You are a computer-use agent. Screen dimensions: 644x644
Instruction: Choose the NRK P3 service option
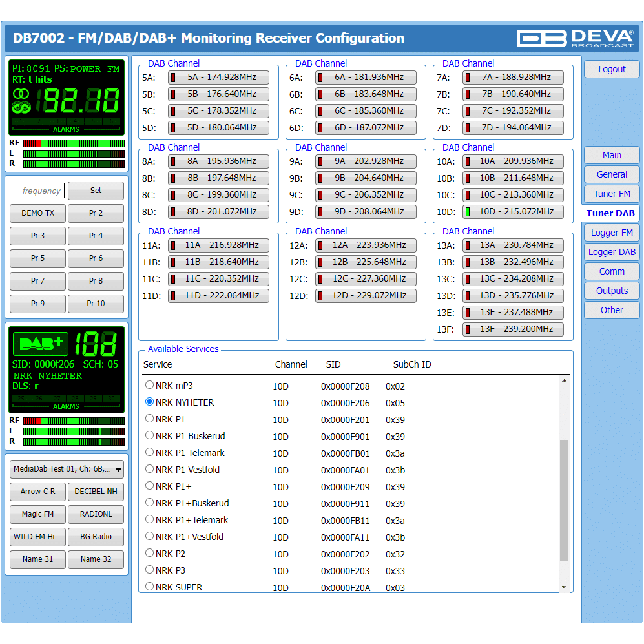(150, 570)
